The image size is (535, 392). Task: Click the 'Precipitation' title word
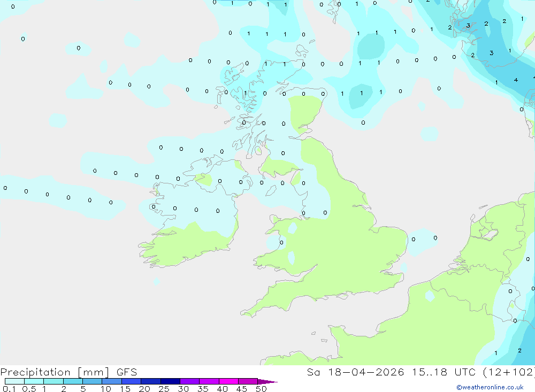[35, 372]
